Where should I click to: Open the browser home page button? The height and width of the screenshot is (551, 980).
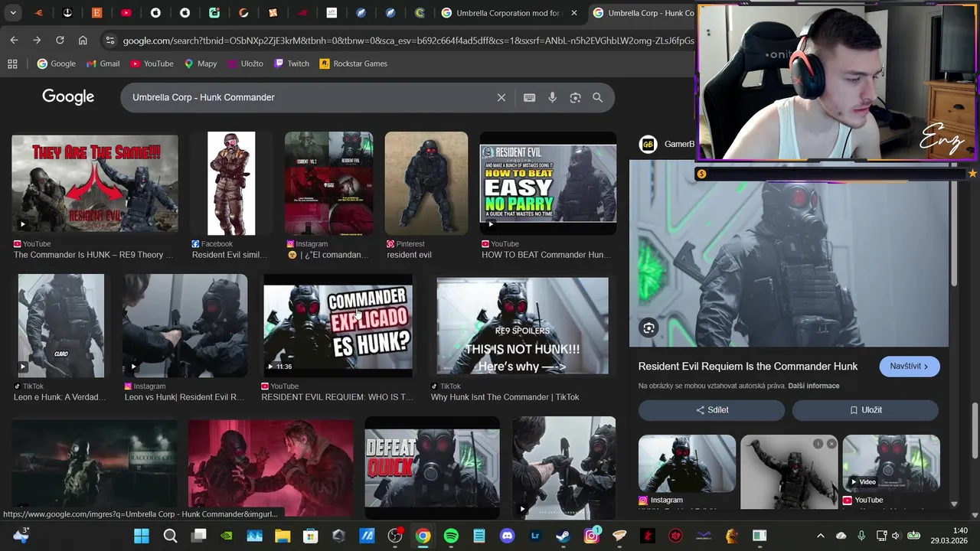(x=83, y=40)
